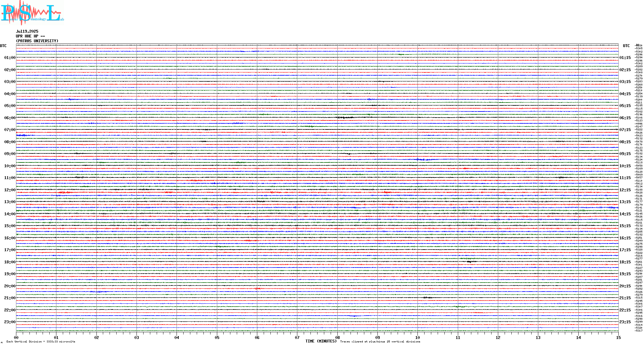Click the 12 minute tick label
644x346 pixels.
coord(498,337)
